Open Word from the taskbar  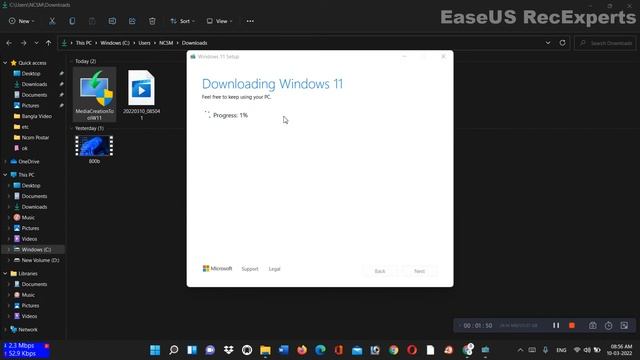[x=284, y=350]
